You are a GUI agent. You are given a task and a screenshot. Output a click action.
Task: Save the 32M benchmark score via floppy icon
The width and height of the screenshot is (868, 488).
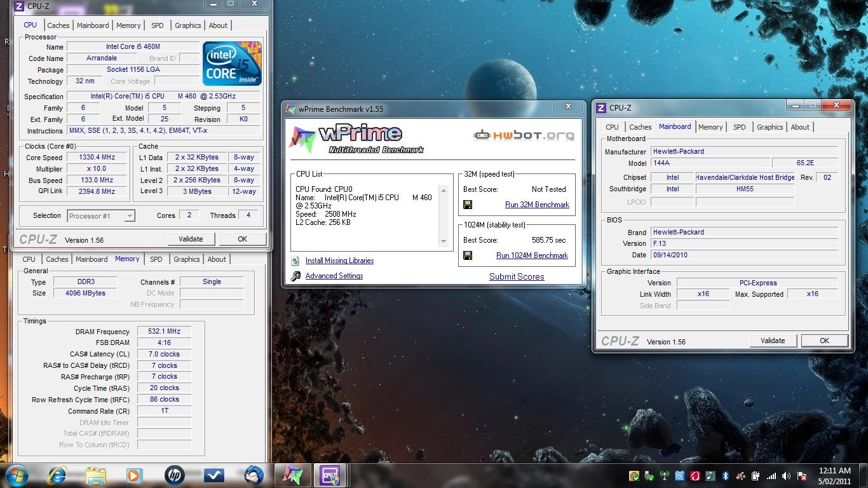468,205
